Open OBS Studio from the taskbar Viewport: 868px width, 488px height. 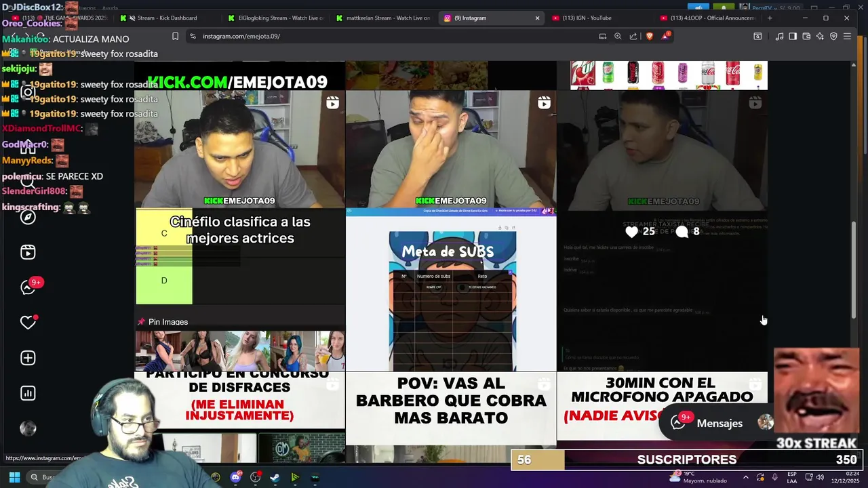click(x=255, y=477)
